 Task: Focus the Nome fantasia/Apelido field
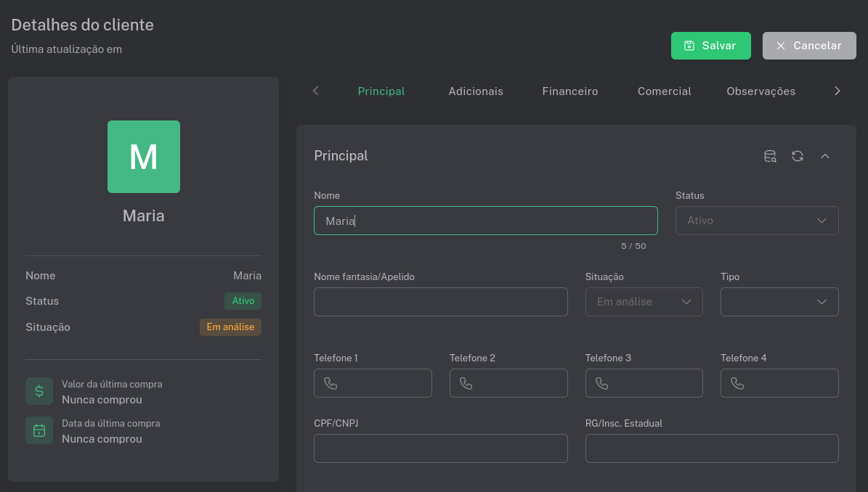click(440, 302)
